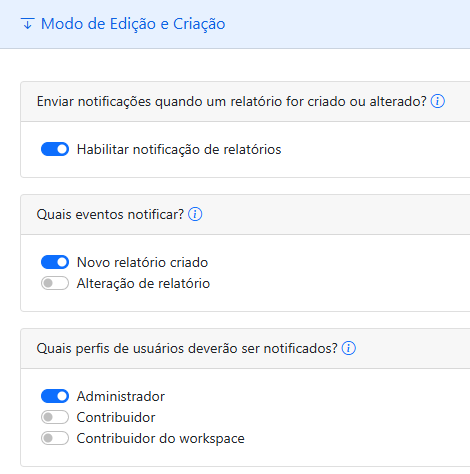This screenshot has height=474, width=470.
Task: Click the Contribuidor do workspace label text
Action: [160, 438]
